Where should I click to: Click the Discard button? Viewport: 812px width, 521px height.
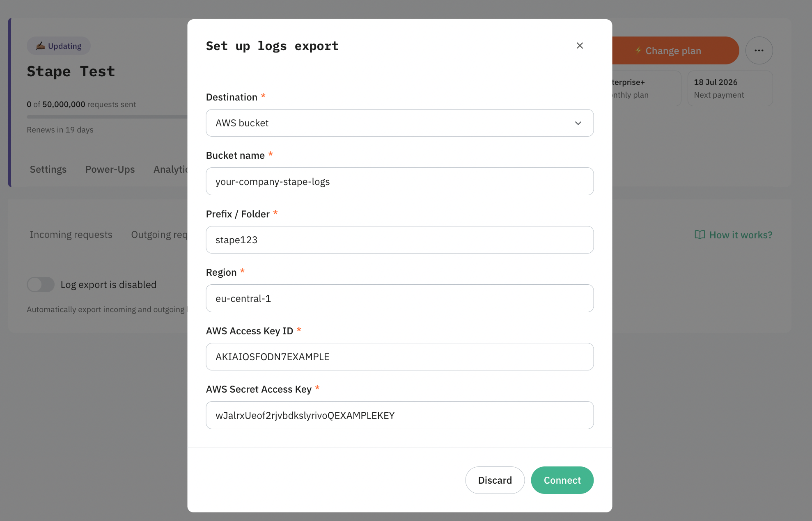tap(495, 480)
